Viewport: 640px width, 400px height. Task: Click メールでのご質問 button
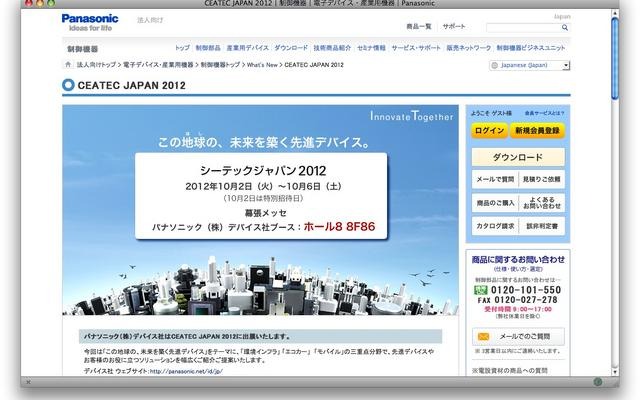pos(518,337)
